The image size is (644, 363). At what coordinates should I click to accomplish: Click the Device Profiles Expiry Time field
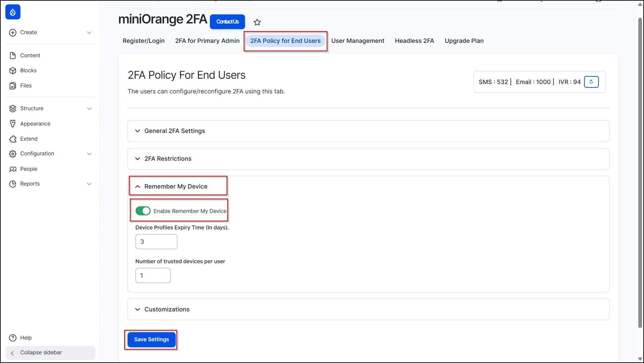click(156, 242)
